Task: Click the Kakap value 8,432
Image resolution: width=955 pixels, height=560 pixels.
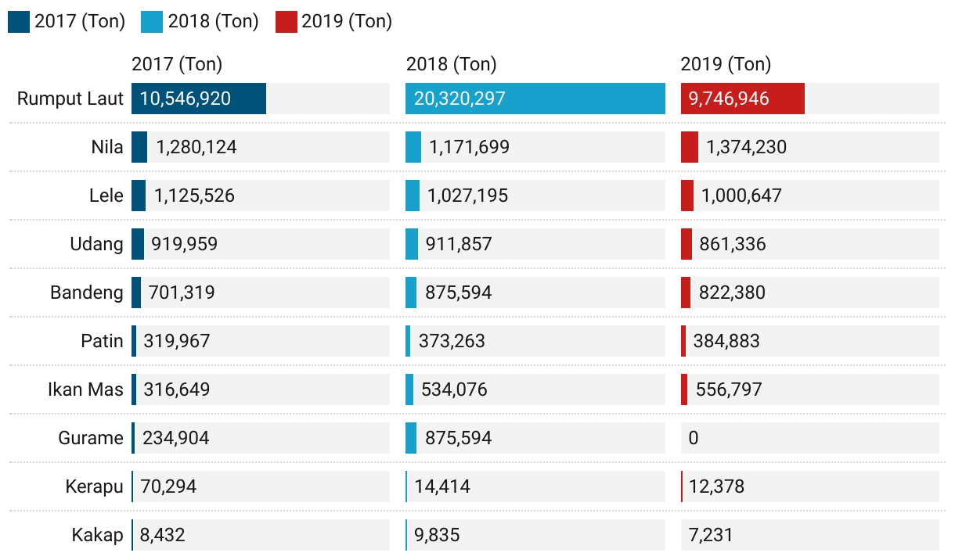Action: point(163,535)
